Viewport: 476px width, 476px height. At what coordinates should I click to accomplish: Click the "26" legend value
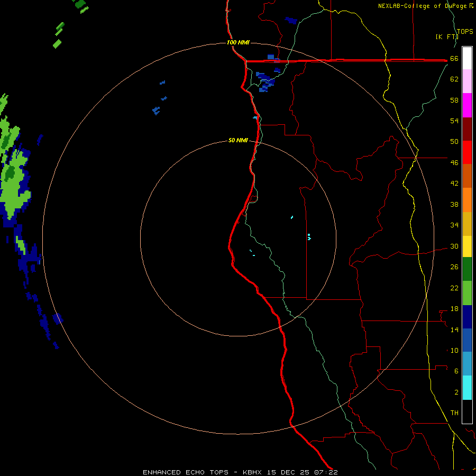[x=454, y=267]
